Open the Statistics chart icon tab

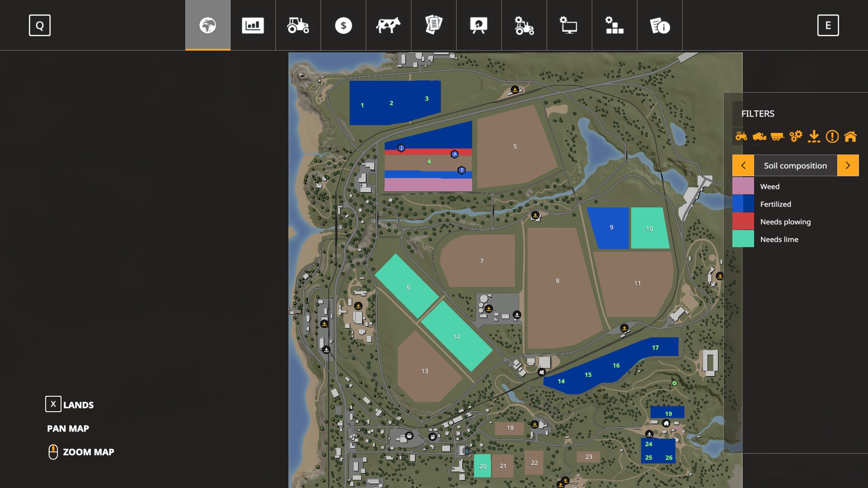[253, 25]
